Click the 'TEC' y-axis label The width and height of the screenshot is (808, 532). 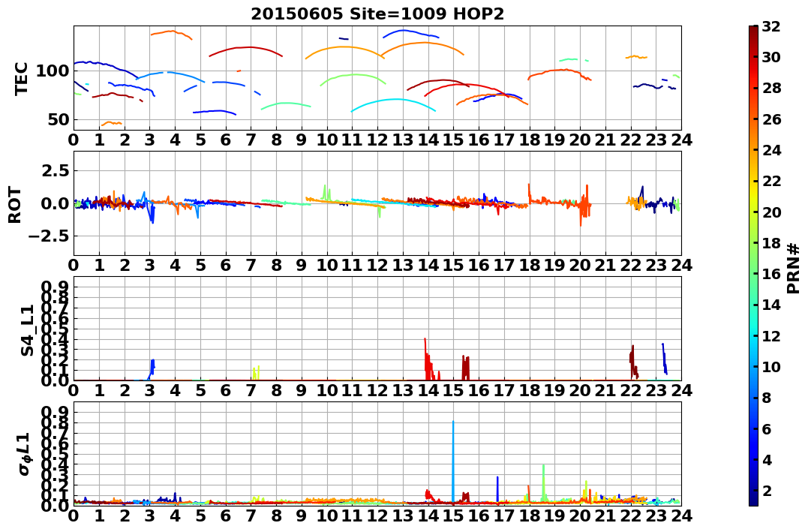coord(20,78)
